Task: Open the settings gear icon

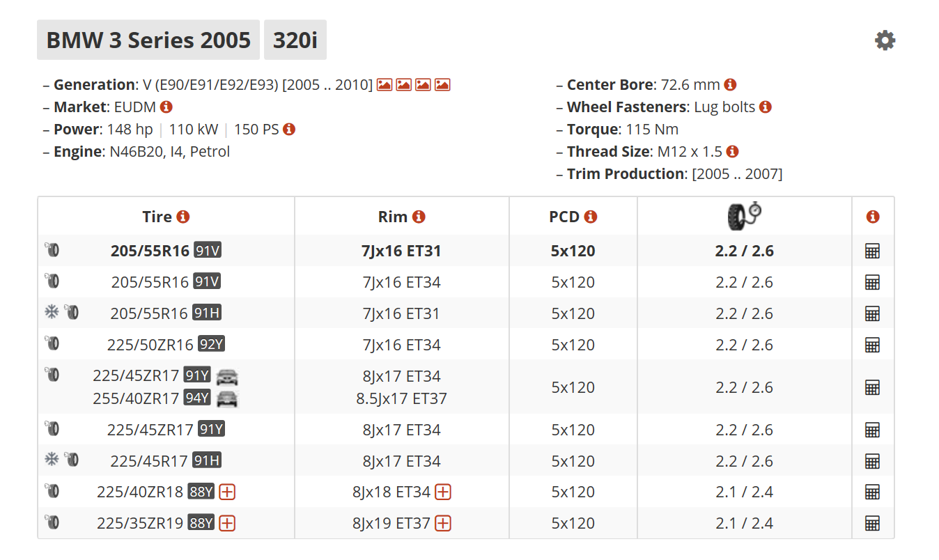Action: (885, 40)
